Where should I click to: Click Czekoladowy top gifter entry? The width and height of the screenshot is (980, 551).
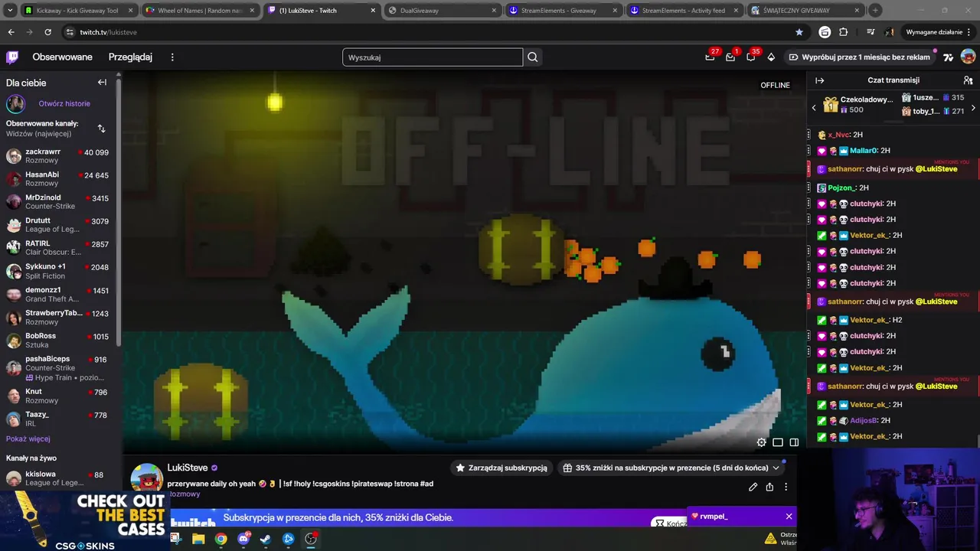857,104
